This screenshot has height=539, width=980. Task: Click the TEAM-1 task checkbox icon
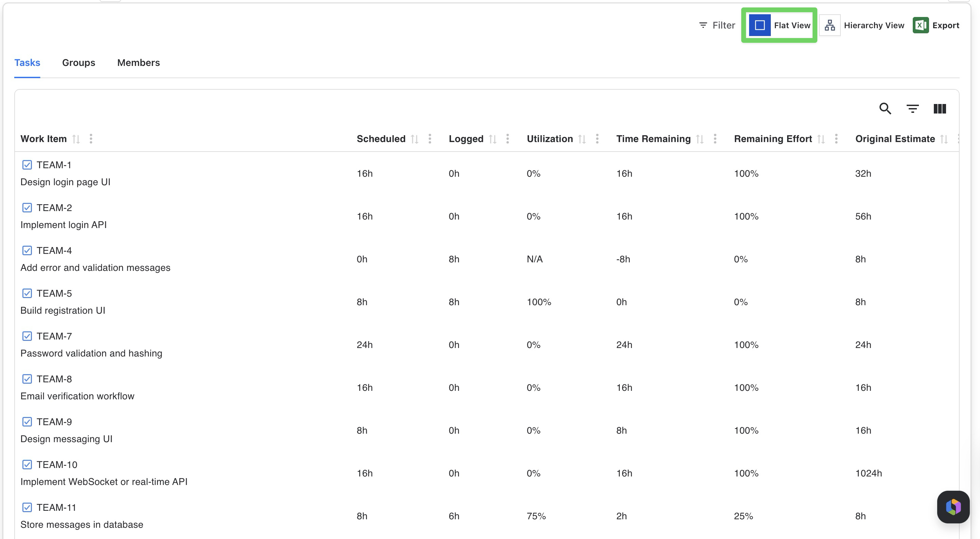coord(27,165)
